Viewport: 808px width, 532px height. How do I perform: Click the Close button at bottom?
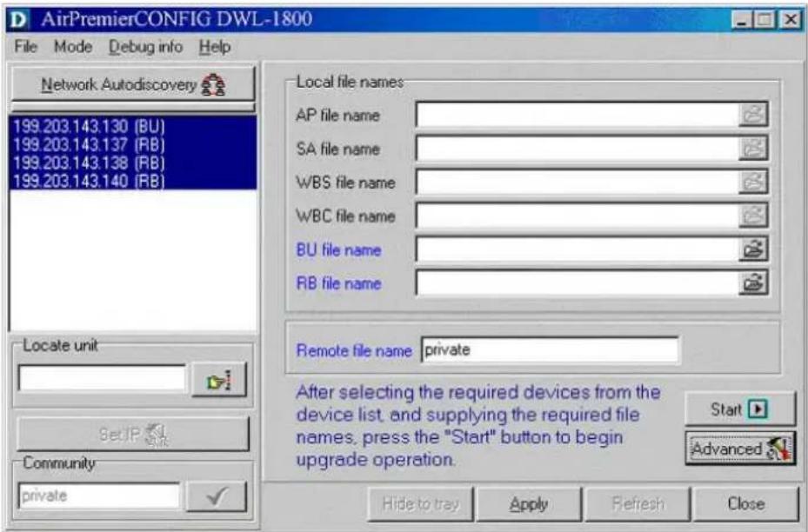tap(746, 503)
